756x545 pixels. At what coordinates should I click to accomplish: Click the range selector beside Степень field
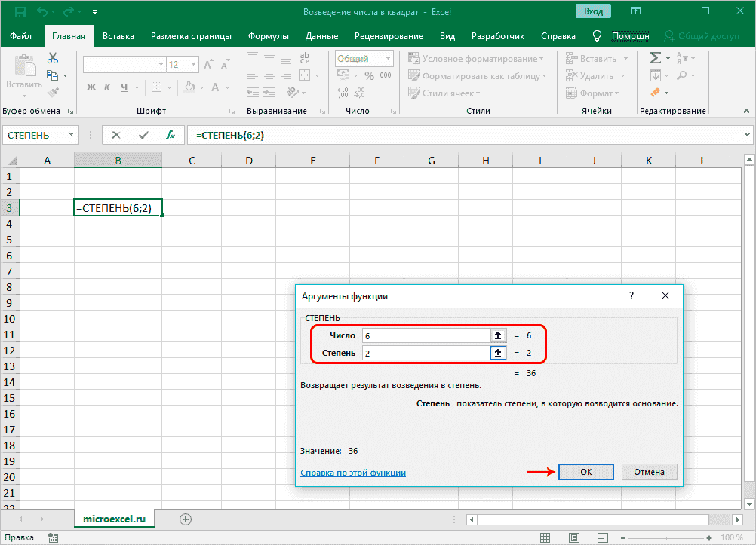(x=497, y=353)
